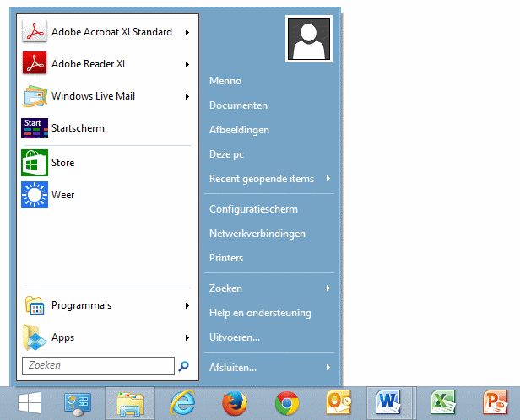This screenshot has width=520, height=420.
Task: Open Word from the taskbar
Action: pos(388,403)
